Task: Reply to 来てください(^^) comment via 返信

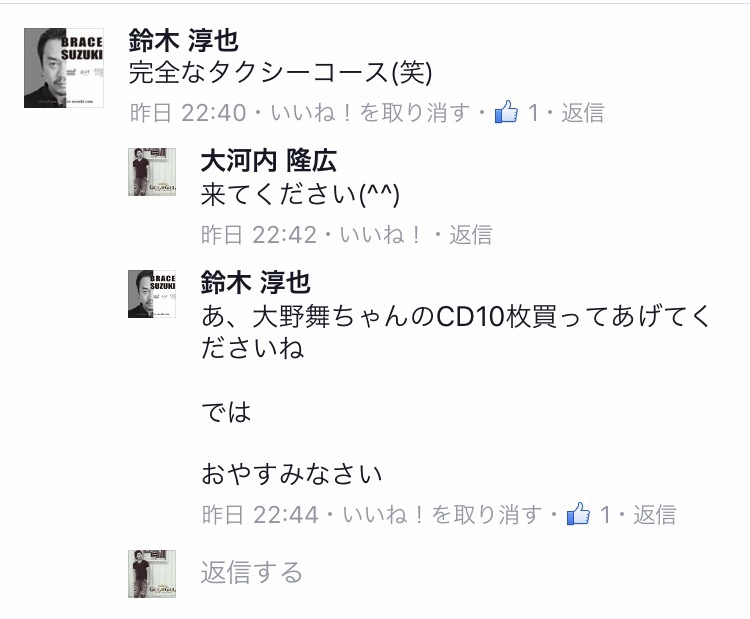Action: pos(471,235)
